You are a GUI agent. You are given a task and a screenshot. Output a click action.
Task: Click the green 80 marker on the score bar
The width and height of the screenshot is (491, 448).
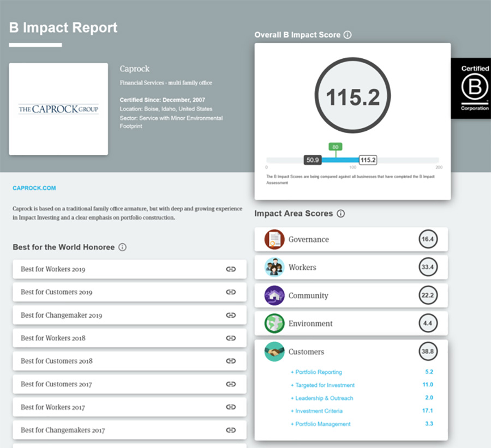click(x=336, y=147)
